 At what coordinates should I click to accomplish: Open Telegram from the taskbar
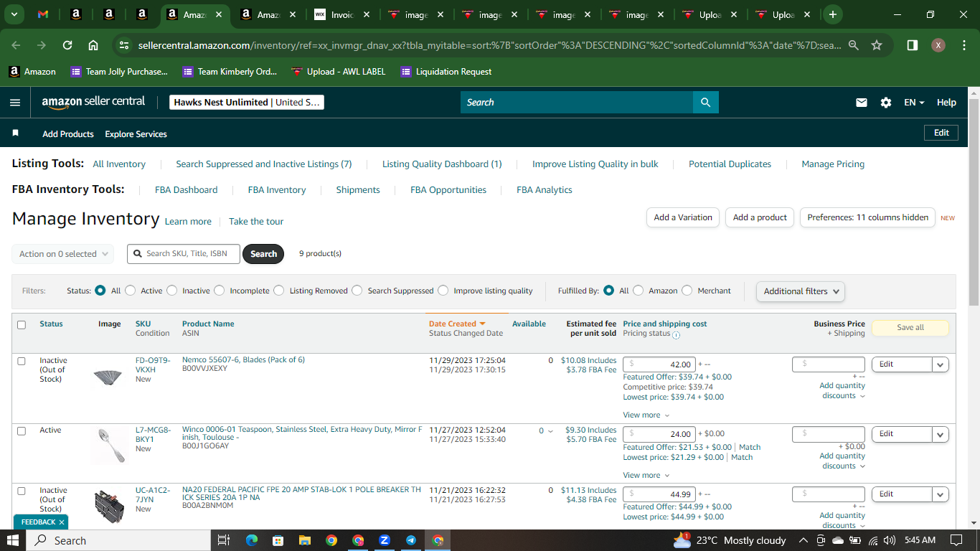(x=411, y=540)
